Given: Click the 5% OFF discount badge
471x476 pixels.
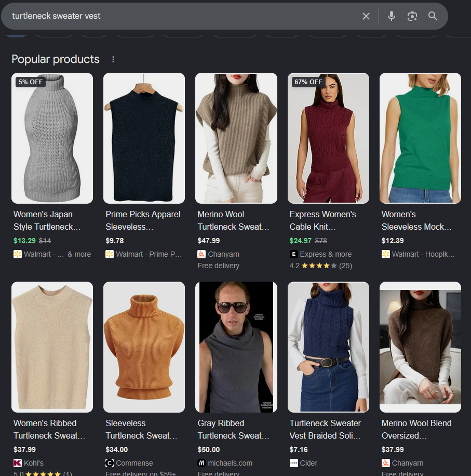Looking at the screenshot, I should 30,82.
